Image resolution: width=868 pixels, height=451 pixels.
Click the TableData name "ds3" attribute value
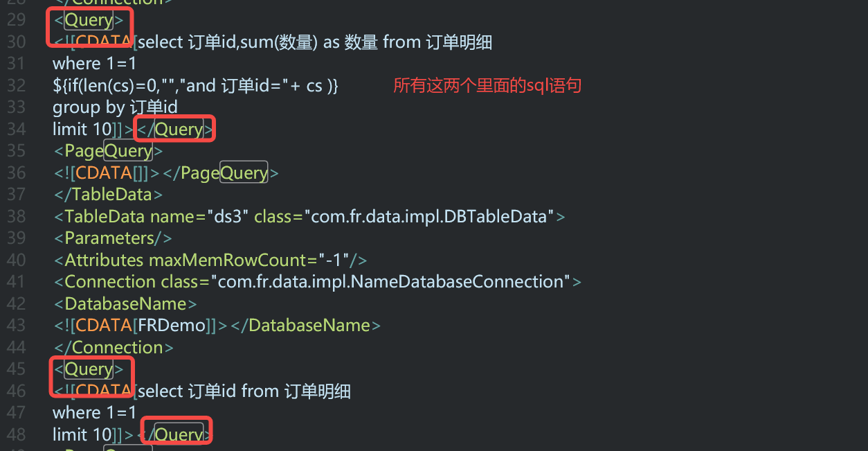tap(228, 216)
